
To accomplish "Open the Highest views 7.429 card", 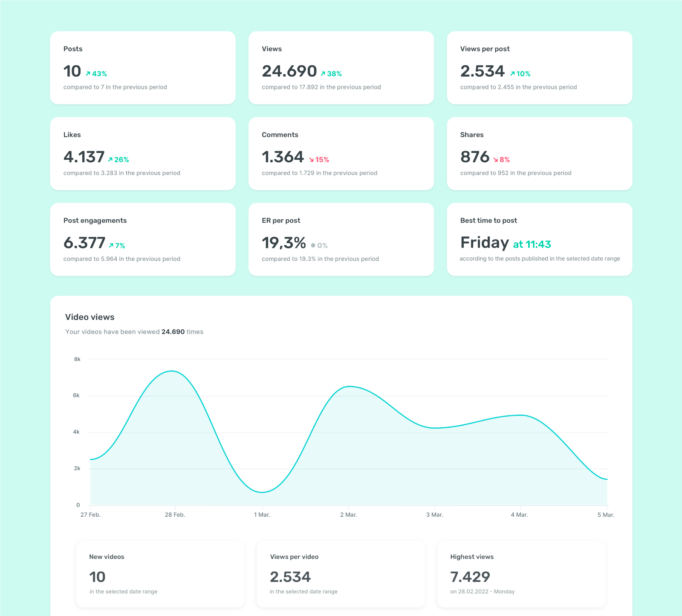I will point(521,574).
